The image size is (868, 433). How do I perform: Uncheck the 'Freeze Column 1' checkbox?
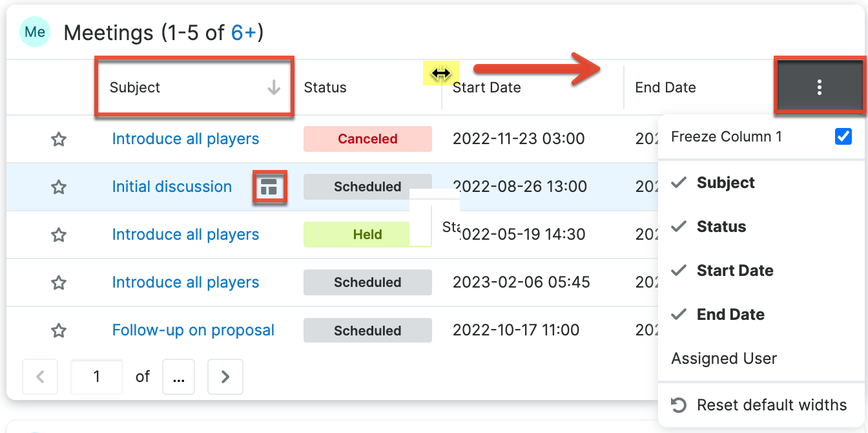(x=843, y=136)
